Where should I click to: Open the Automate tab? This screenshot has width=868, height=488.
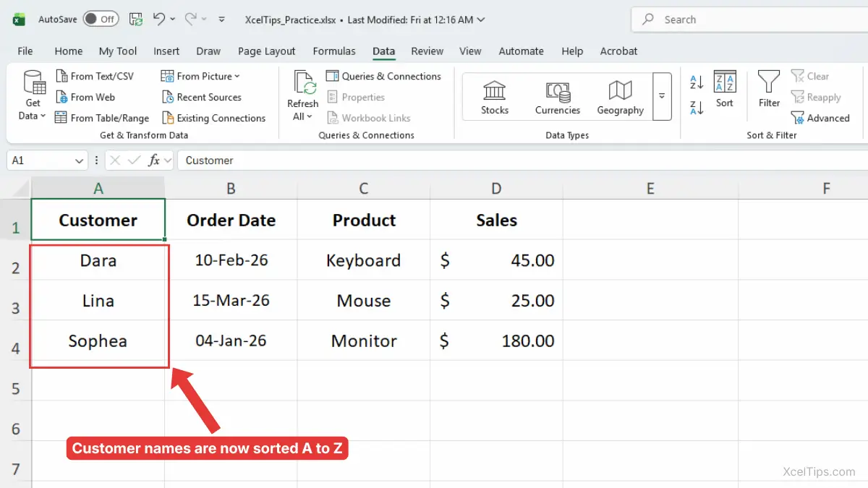point(522,51)
